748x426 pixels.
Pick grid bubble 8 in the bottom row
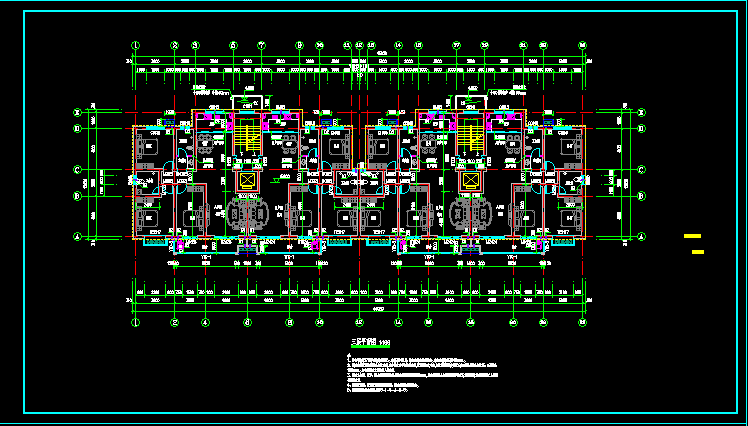click(x=289, y=322)
